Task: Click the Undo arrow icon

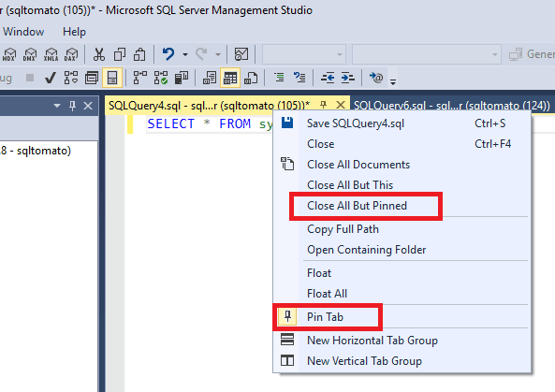Action: (168, 54)
